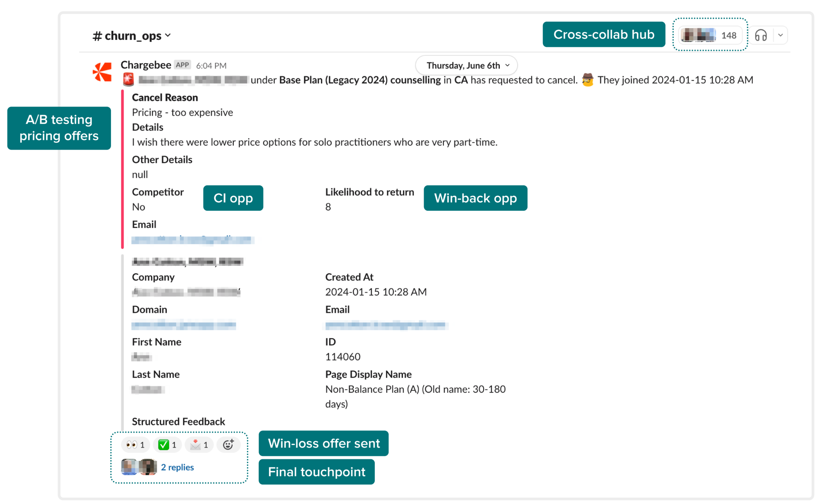
Task: Toggle the envelope emoji reaction
Action: pyautogui.click(x=199, y=445)
